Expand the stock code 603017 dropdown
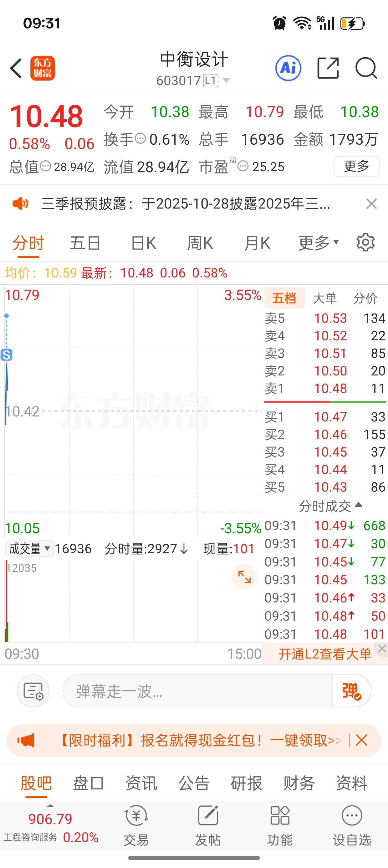 click(x=226, y=80)
